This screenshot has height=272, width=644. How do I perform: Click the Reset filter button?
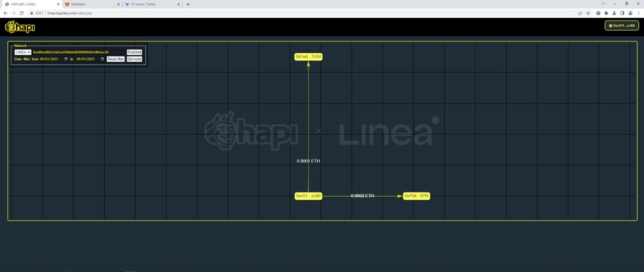point(115,59)
